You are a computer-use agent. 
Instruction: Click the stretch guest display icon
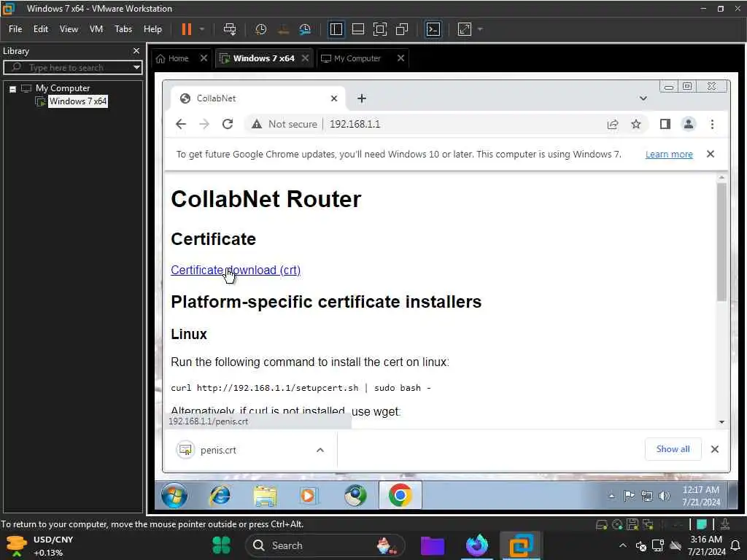click(465, 29)
